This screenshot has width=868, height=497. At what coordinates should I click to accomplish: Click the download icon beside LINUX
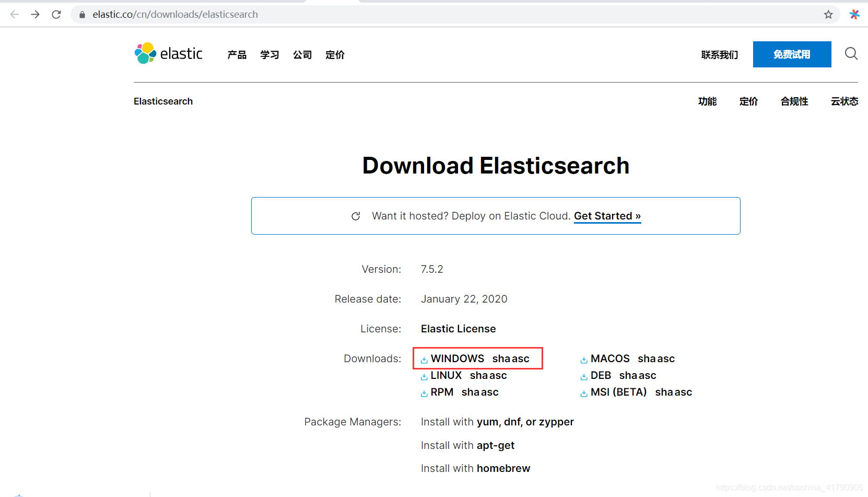tap(424, 376)
